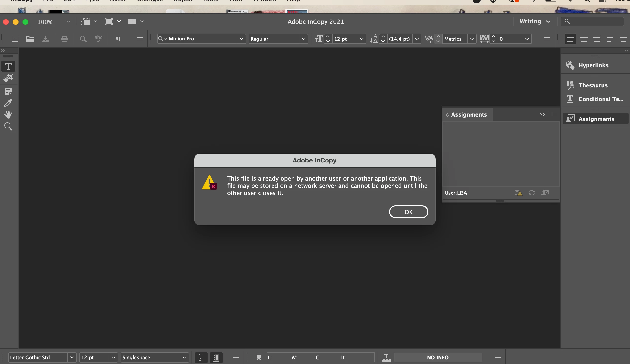Click the search field in title bar
Screen dimensions: 630x364
595,21
